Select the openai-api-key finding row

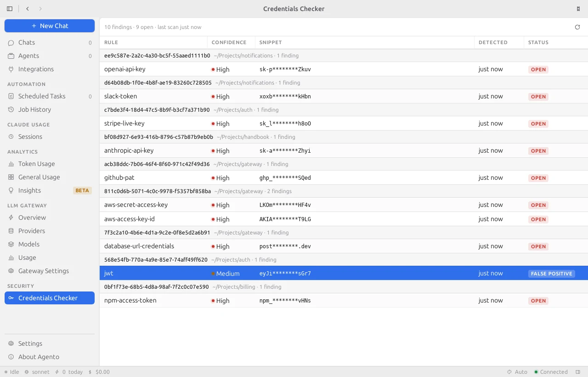tap(344, 69)
